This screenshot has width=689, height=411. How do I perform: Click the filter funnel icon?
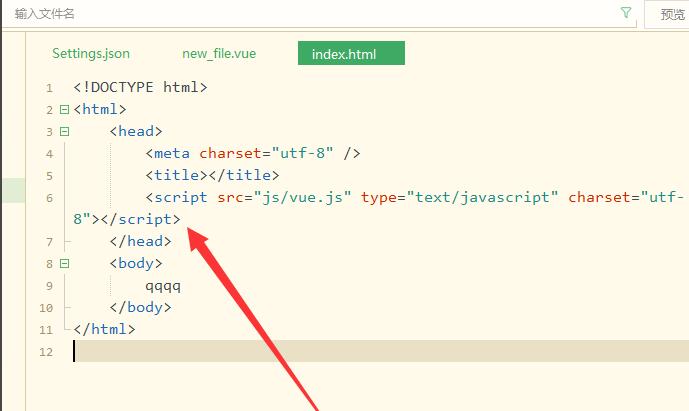pyautogui.click(x=626, y=13)
